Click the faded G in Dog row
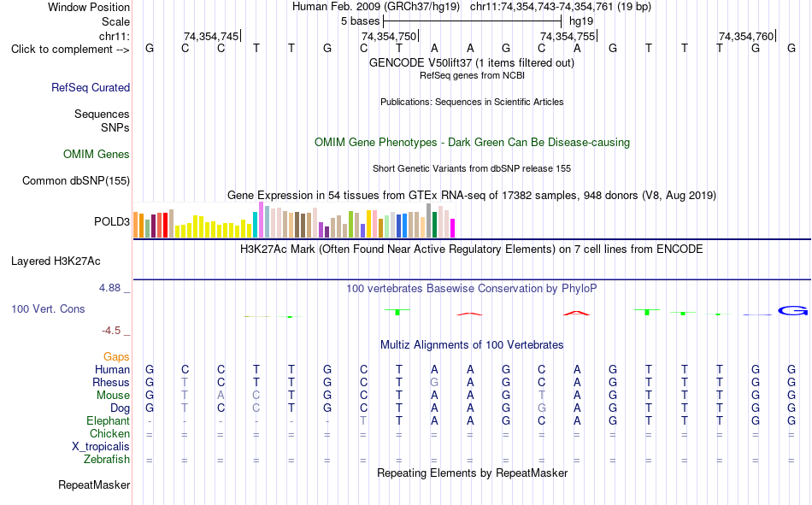 (x=542, y=408)
